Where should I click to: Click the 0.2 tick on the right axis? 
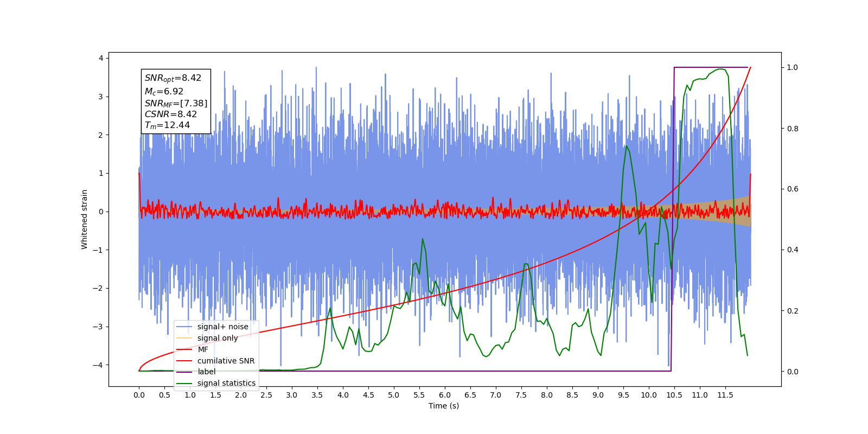pyautogui.click(x=793, y=311)
